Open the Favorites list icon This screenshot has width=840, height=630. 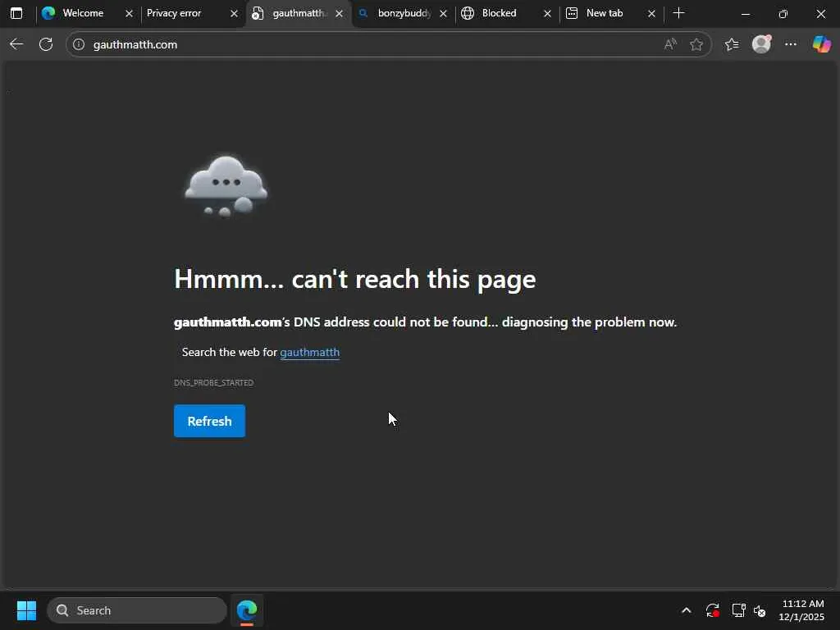click(x=732, y=44)
